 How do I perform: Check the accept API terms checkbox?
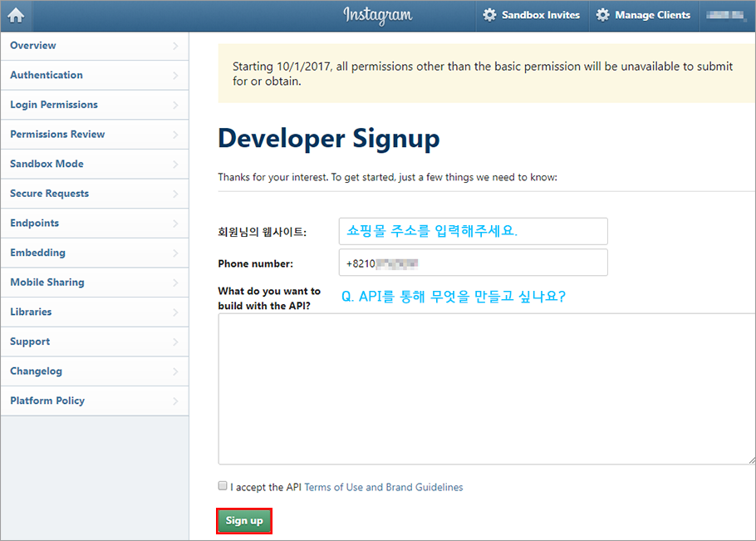[x=223, y=485]
